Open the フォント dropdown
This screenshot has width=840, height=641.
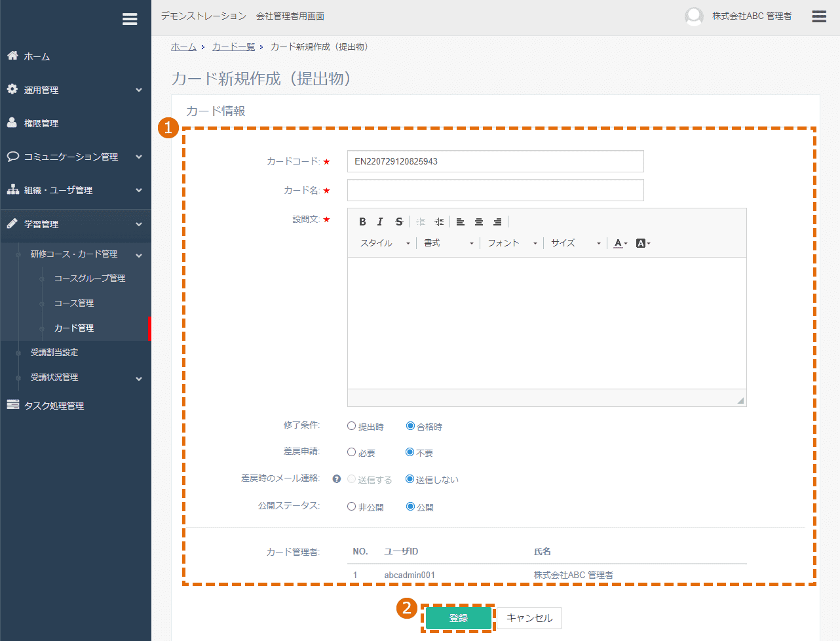[512, 243]
